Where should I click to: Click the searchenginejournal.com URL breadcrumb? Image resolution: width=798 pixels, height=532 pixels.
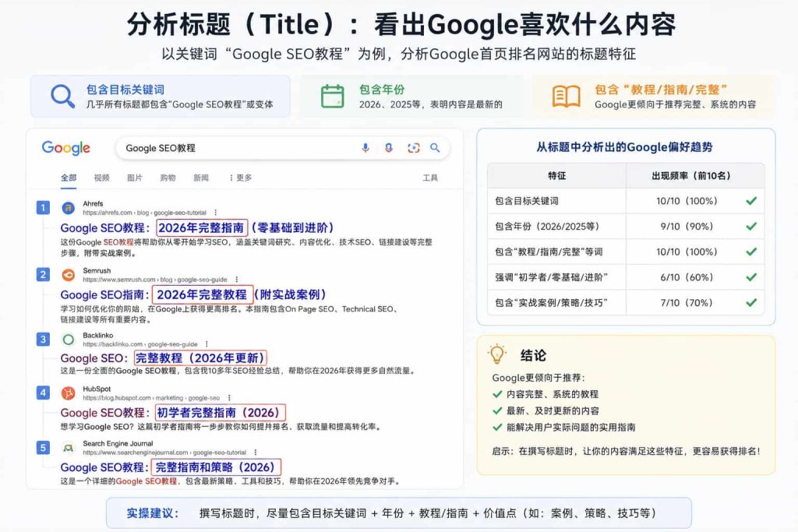164,452
